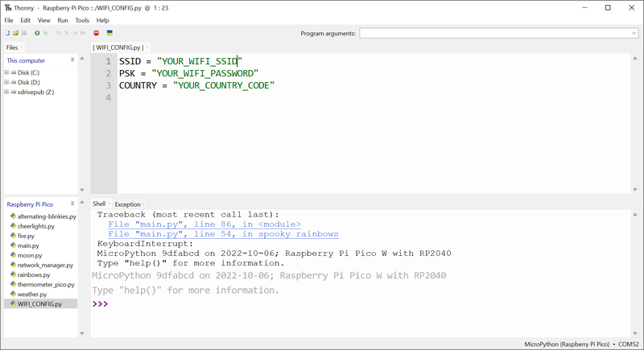The height and width of the screenshot is (350, 644).
Task: Expand the Disk (D:) tree node
Action: (6, 82)
